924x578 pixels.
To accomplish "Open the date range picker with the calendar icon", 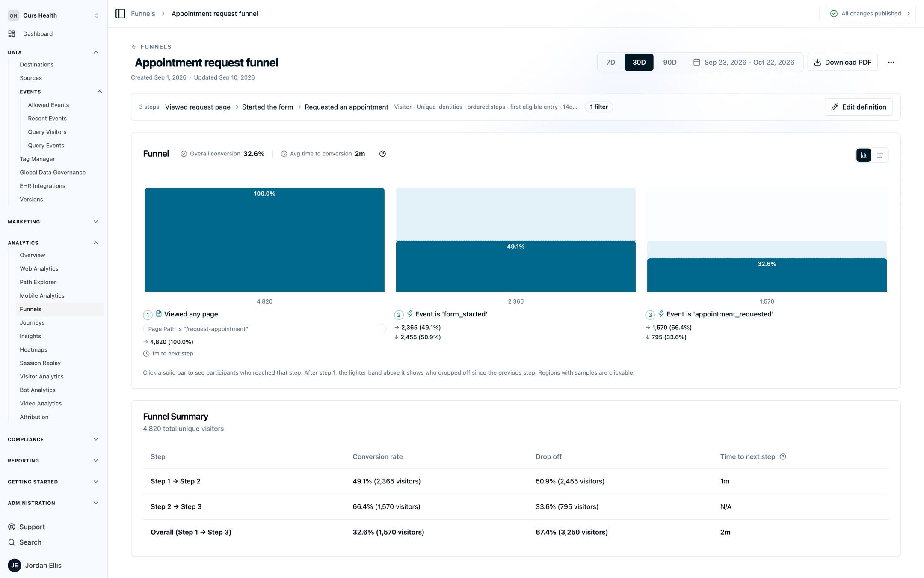I will [743, 62].
